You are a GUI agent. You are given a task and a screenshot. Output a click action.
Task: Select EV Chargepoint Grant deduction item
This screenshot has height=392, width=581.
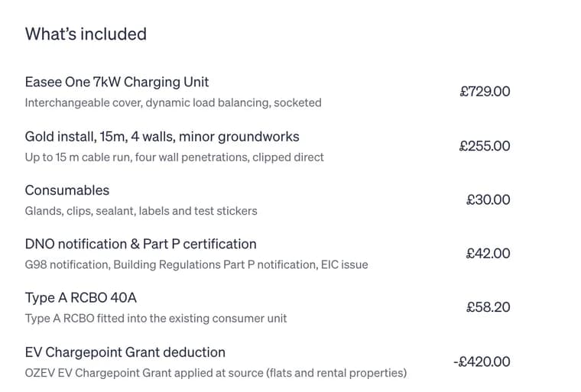click(125, 352)
